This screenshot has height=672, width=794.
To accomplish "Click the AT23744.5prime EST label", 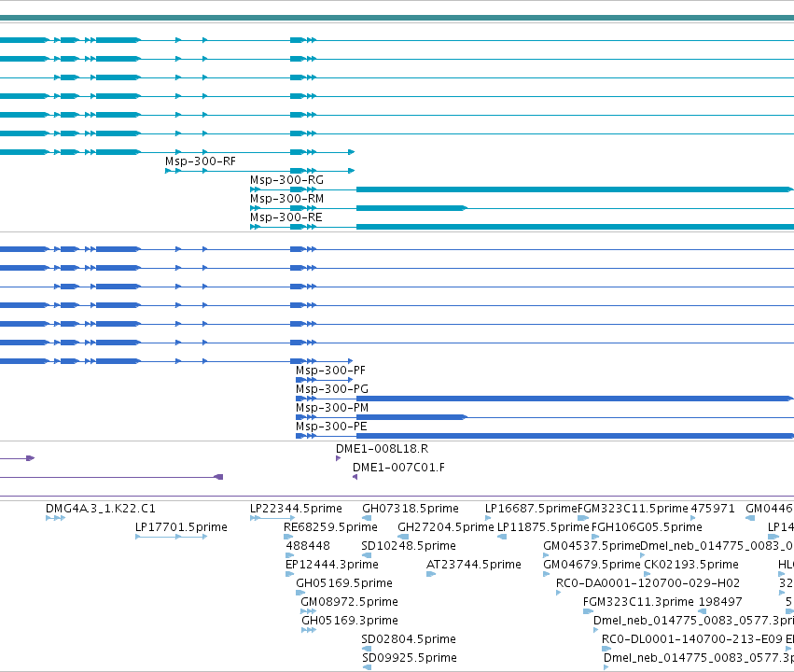I will point(474,566).
